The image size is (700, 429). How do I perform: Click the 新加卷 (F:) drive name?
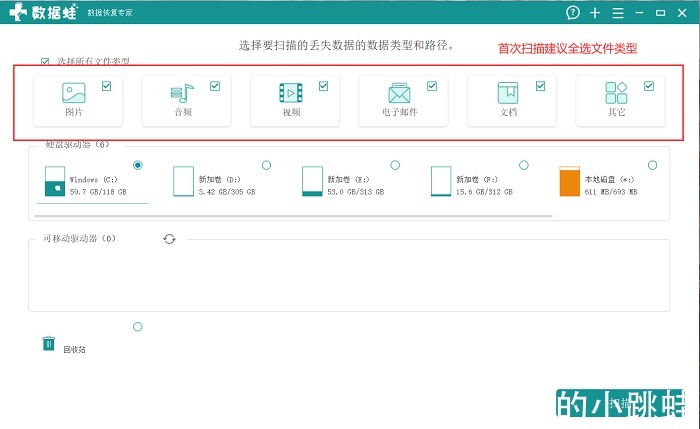tap(477, 179)
